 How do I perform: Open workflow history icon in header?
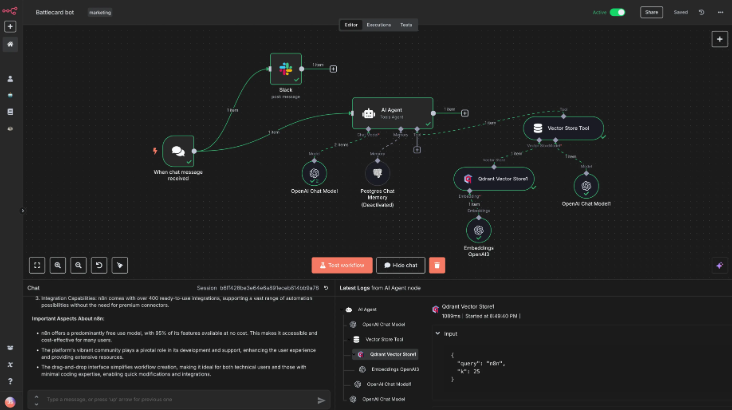[701, 12]
